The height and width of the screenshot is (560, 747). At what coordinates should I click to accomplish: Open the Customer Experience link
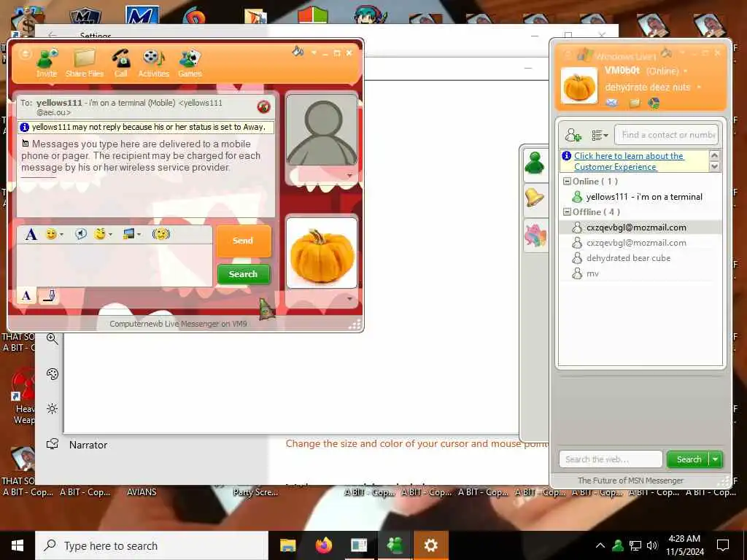tap(629, 161)
